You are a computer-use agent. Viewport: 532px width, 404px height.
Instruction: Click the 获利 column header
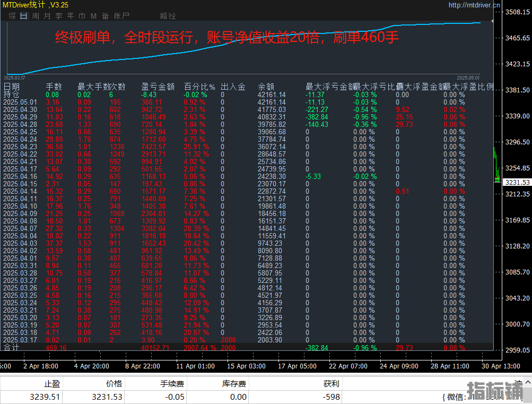[332, 384]
